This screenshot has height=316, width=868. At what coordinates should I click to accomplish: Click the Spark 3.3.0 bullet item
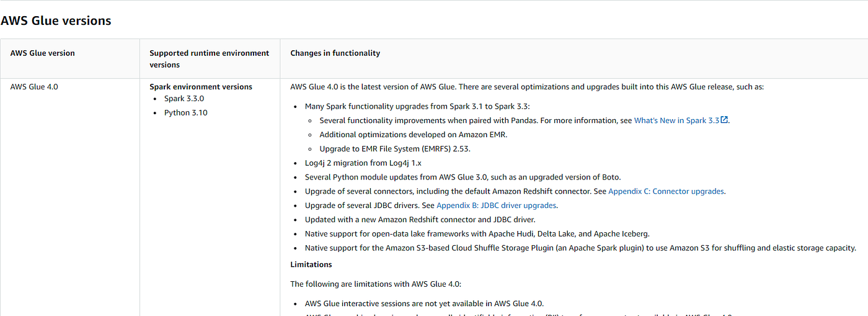pos(184,99)
